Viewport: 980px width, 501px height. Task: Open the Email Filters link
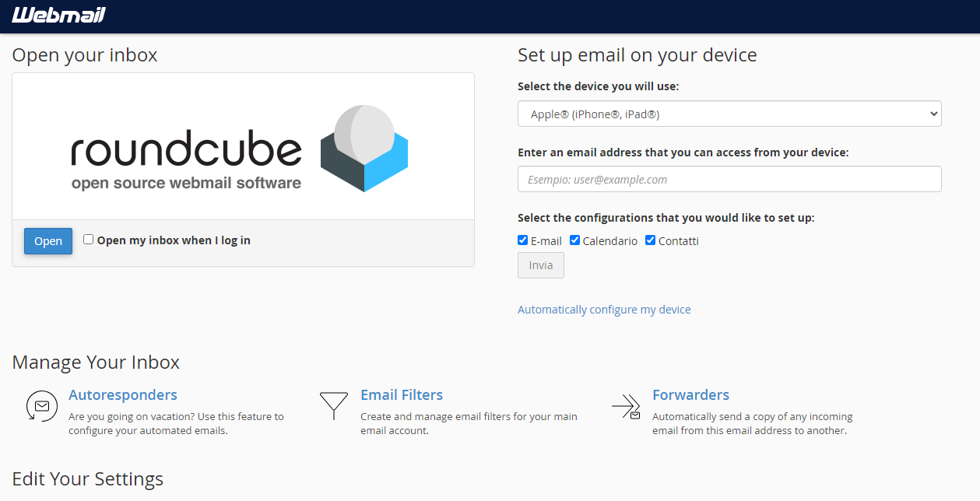pyautogui.click(x=402, y=395)
